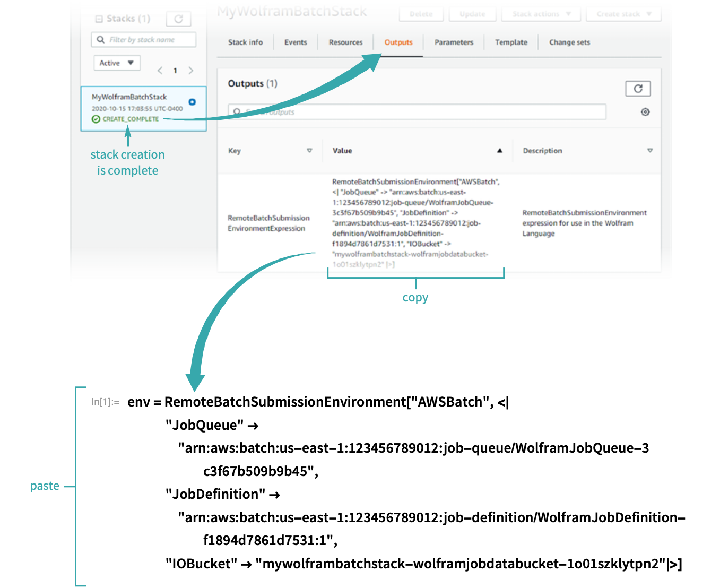
Task: Open the Active status filter dropdown
Action: 117,63
